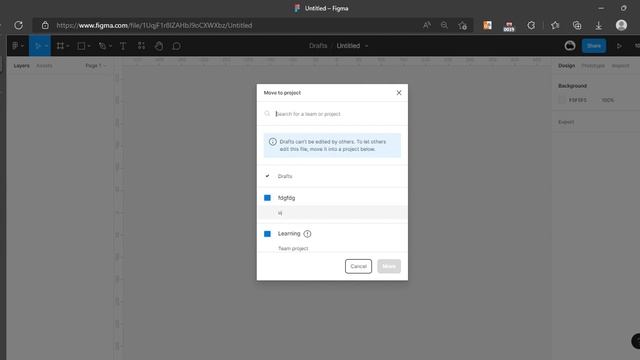Viewport: 640px width, 360px height.
Task: View site information lock icon
Action: pyautogui.click(x=45, y=25)
